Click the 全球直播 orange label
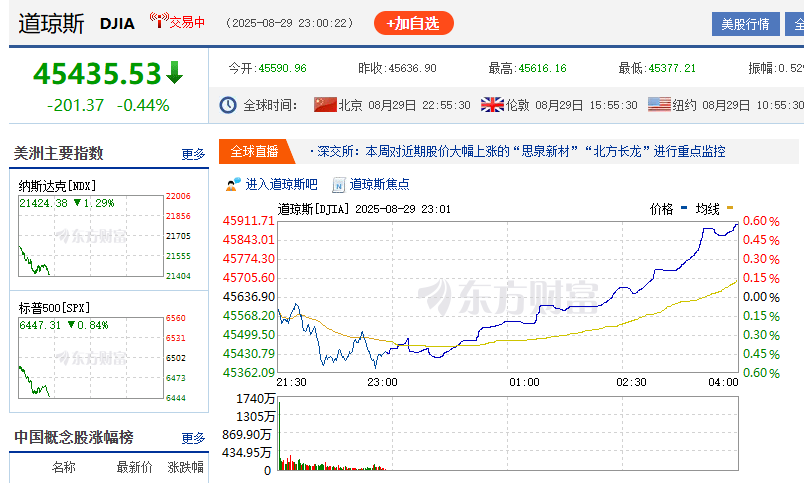This screenshot has width=804, height=483. (x=254, y=151)
